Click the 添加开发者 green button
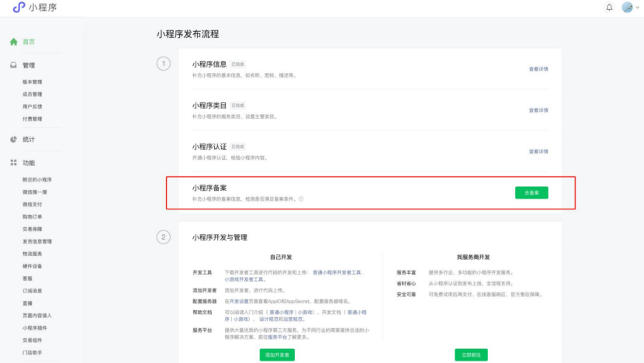Screen dimensions: 644x363 pyautogui.click(x=277, y=354)
